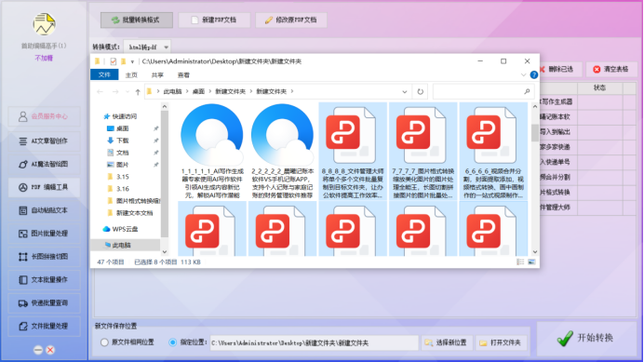Click the save location path field
The width and height of the screenshot is (644, 362).
pyautogui.click(x=315, y=342)
